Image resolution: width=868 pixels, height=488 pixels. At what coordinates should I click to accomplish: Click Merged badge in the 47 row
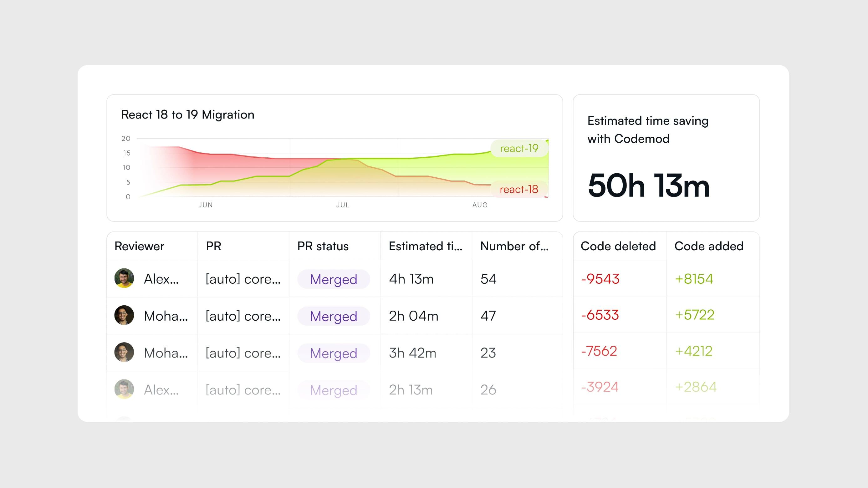click(334, 316)
